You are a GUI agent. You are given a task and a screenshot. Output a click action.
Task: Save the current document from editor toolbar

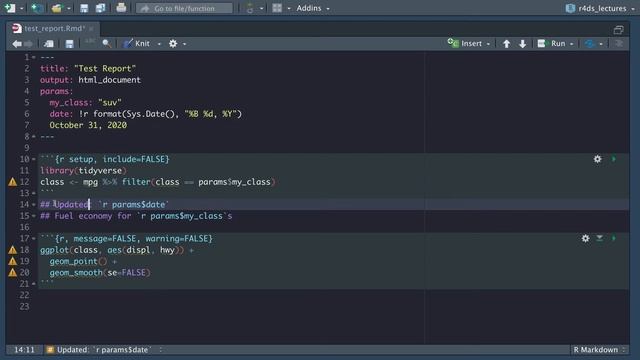tap(69, 44)
